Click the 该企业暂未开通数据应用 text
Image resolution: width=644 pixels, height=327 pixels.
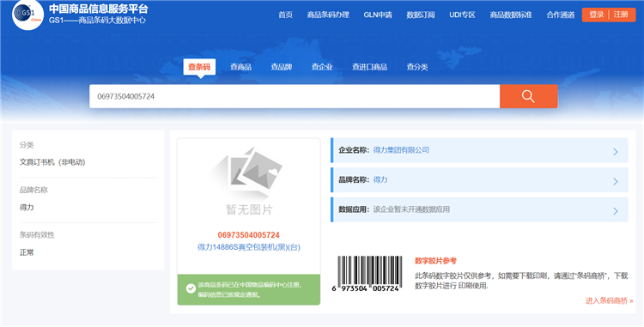point(411,209)
